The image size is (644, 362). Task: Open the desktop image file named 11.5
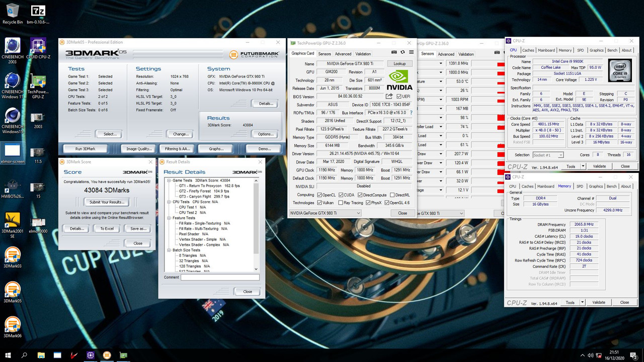click(x=38, y=154)
